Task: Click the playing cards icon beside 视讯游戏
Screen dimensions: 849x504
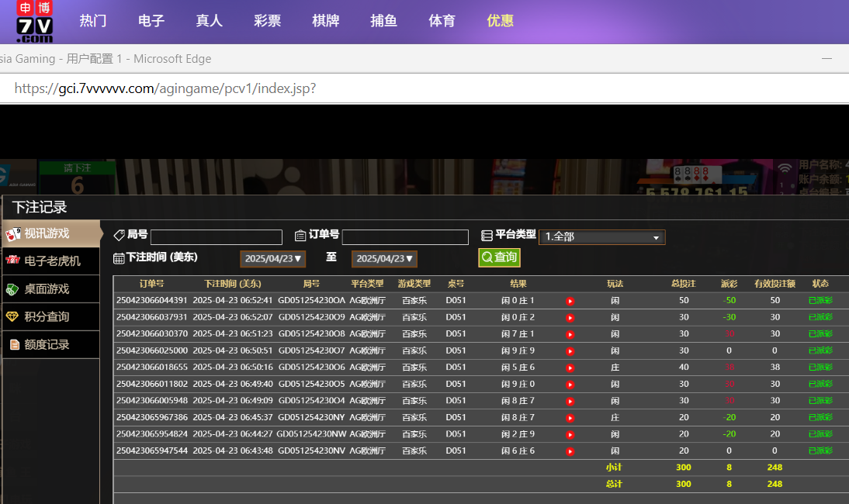Action: click(x=13, y=233)
